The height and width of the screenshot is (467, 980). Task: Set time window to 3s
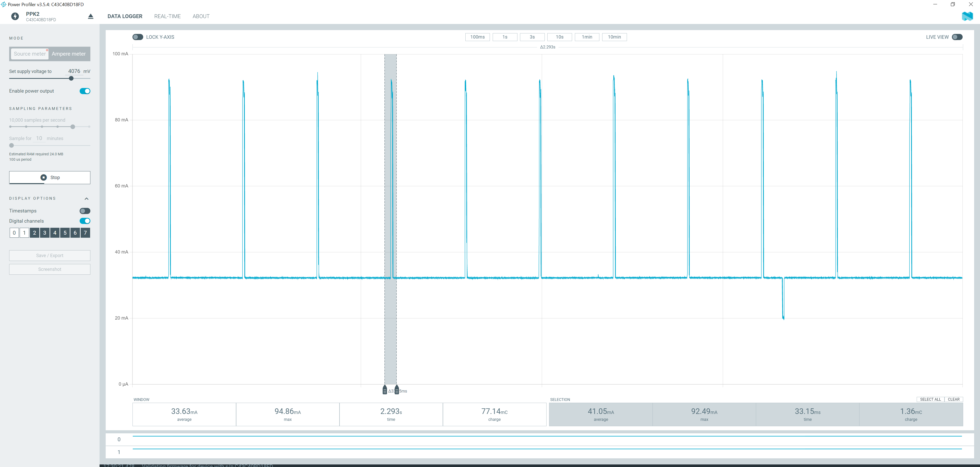(532, 37)
